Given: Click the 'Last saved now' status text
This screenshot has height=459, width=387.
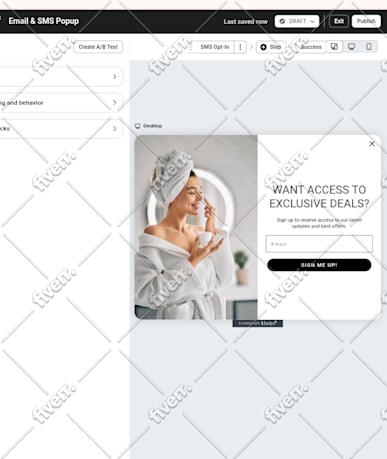Looking at the screenshot, I should click(245, 22).
